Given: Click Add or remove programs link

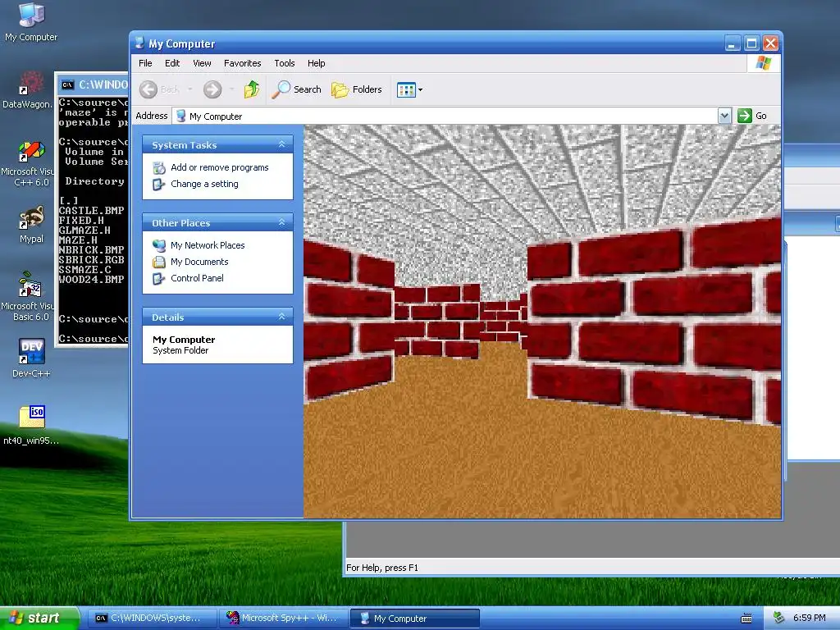Looking at the screenshot, I should (220, 167).
